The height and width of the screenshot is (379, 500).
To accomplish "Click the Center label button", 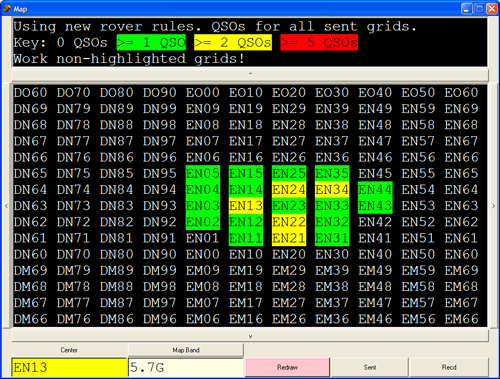I will point(69,350).
